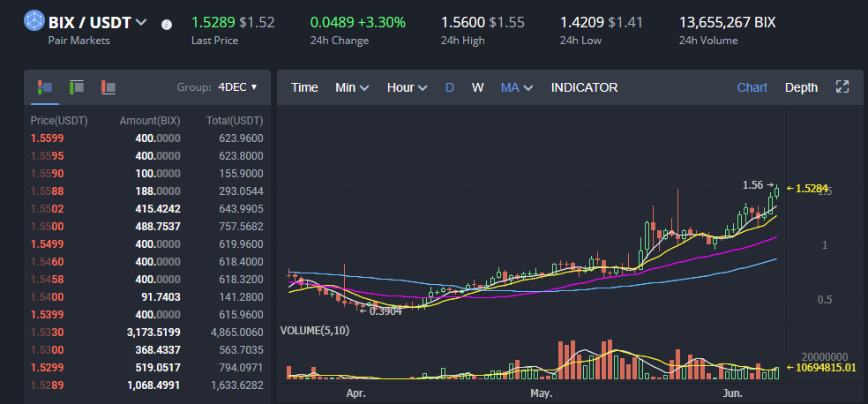Click the 1.5289 lowest ask price
Image resolution: width=868 pixels, height=404 pixels.
(x=47, y=385)
